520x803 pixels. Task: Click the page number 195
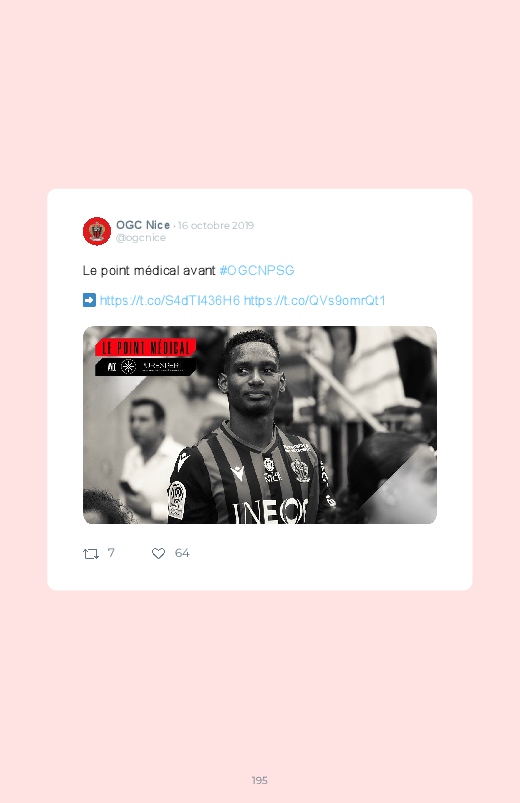coord(260,780)
